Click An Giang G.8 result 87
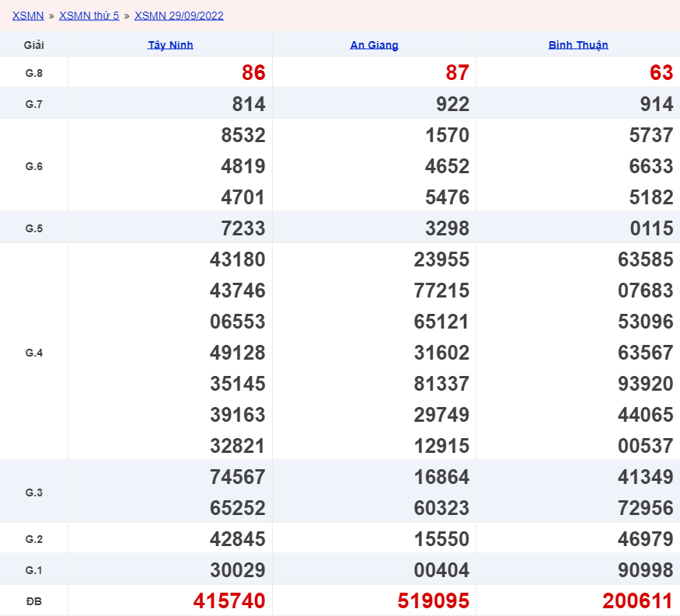Screen dimensions: 680x616 [458, 72]
